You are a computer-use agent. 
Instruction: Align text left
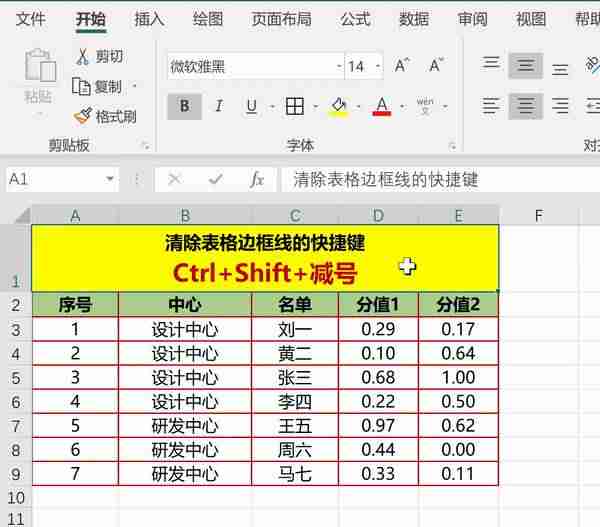(x=491, y=106)
